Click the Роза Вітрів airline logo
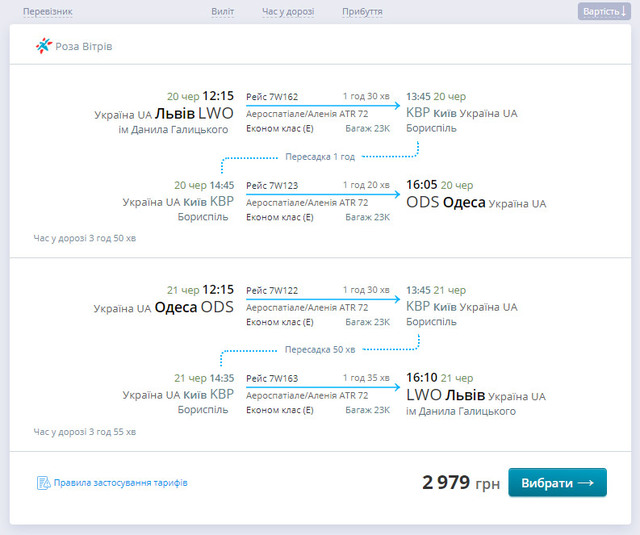This screenshot has height=535, width=640. (43, 46)
